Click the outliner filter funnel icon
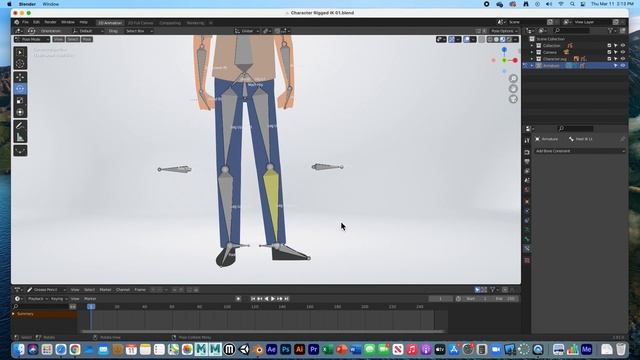640x360 pixels. (x=611, y=31)
